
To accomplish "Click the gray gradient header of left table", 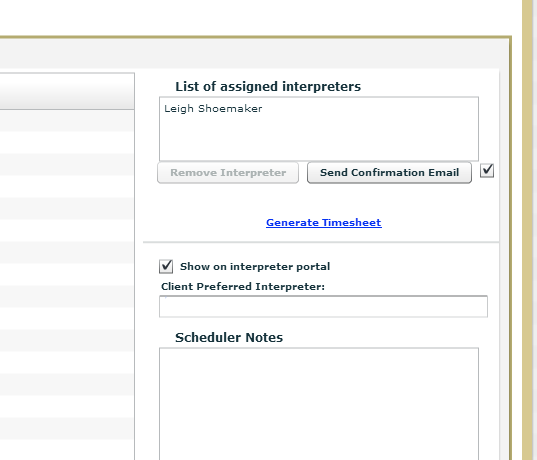I will pos(67,91).
